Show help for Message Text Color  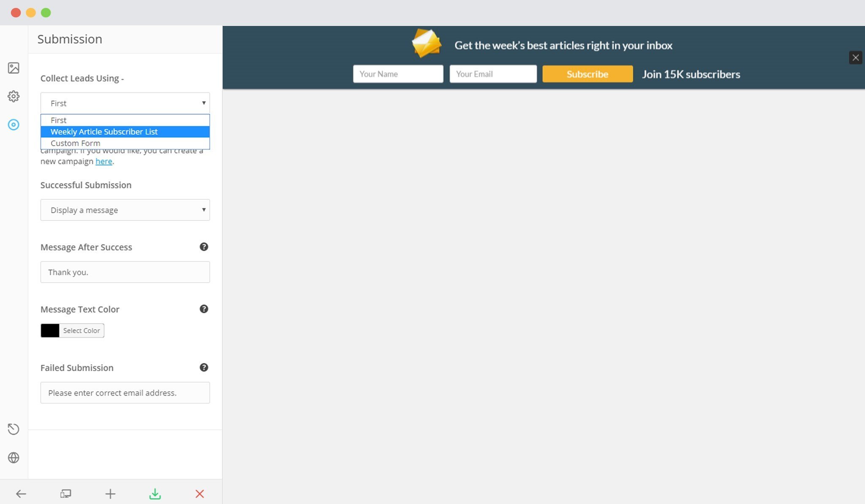coord(204,309)
